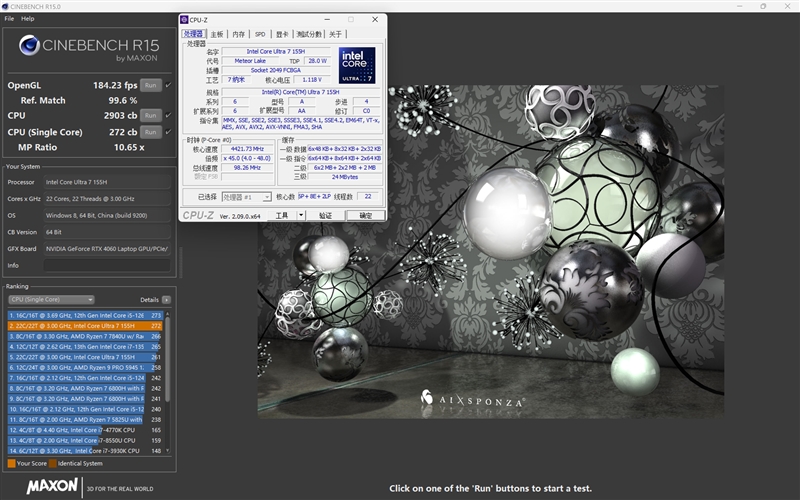Toggle the CPU (Single Core) test checkmark

click(x=168, y=132)
